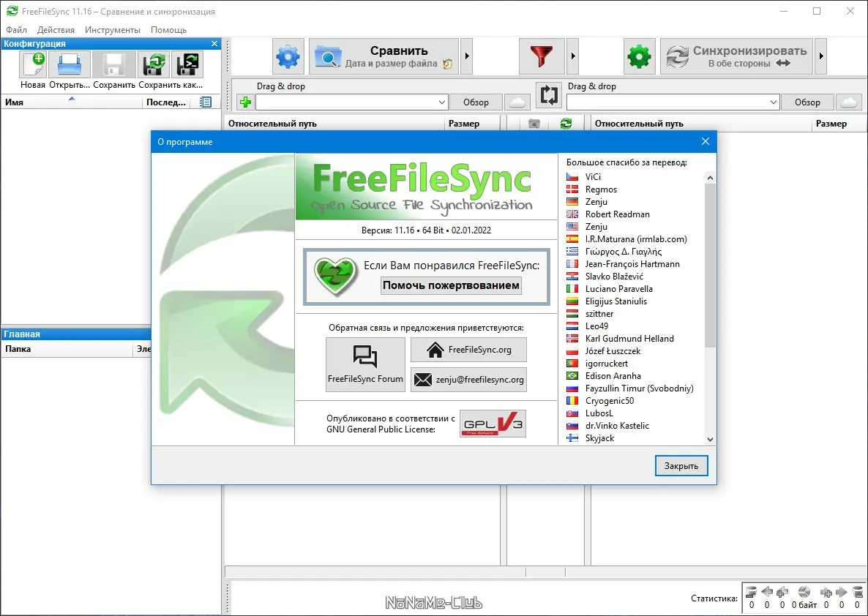Image resolution: width=868 pixels, height=616 pixels.
Task: Click translators list scrollbar down arrow
Action: [x=710, y=439]
